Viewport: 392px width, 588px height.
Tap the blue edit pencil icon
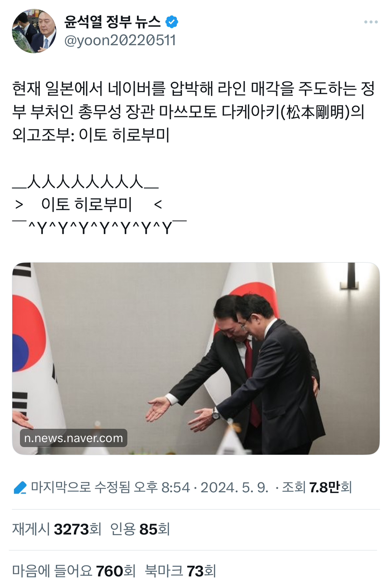20,487
